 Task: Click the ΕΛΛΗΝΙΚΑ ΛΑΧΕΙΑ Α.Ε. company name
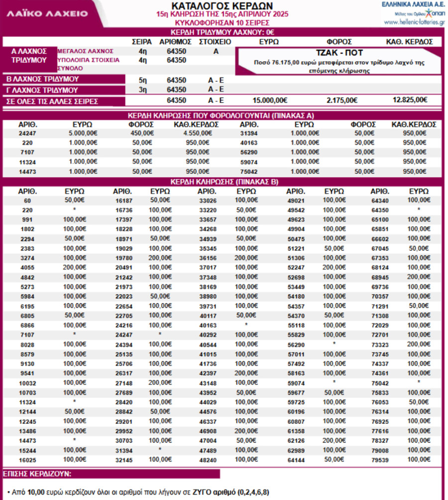coord(413,4)
